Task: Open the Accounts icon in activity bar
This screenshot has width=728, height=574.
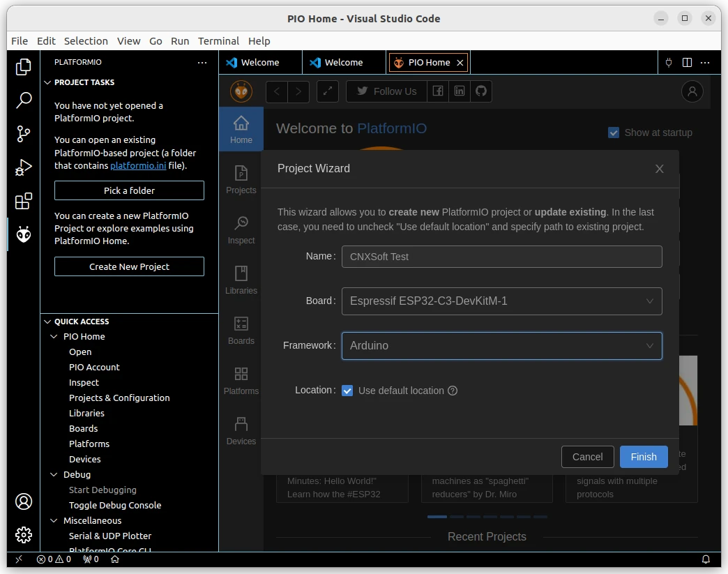Action: pos(23,501)
